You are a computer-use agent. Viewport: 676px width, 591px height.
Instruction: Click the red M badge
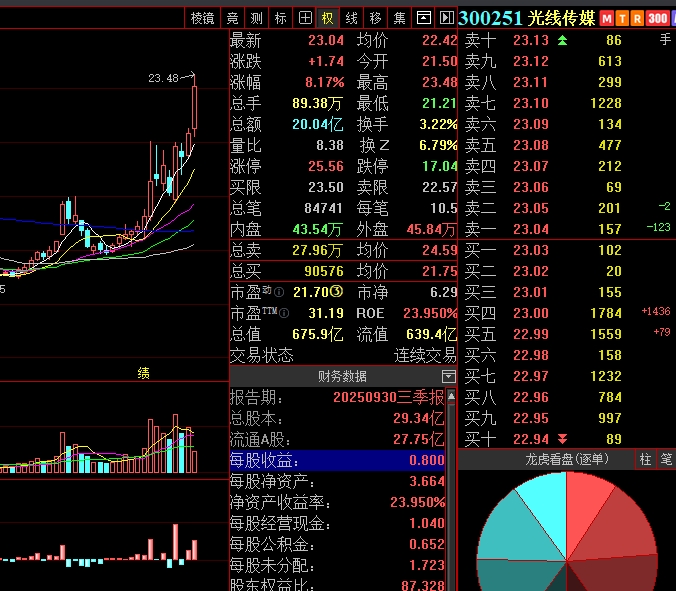(x=607, y=19)
